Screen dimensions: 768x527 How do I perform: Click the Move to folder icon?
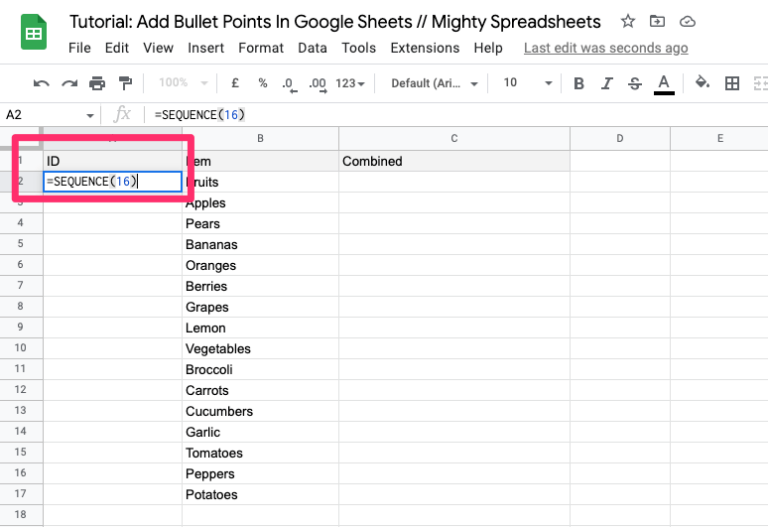click(657, 22)
